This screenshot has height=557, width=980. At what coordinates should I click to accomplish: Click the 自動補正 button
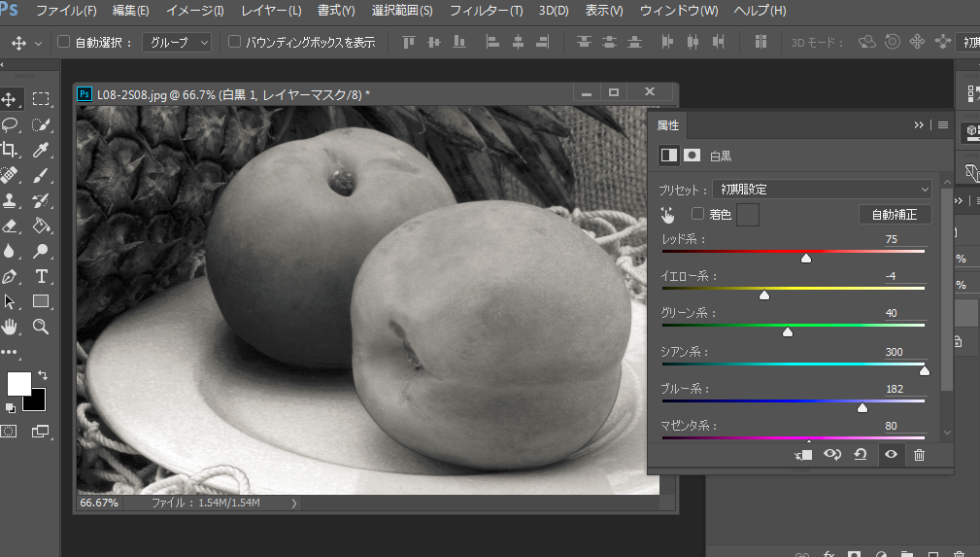coord(895,215)
